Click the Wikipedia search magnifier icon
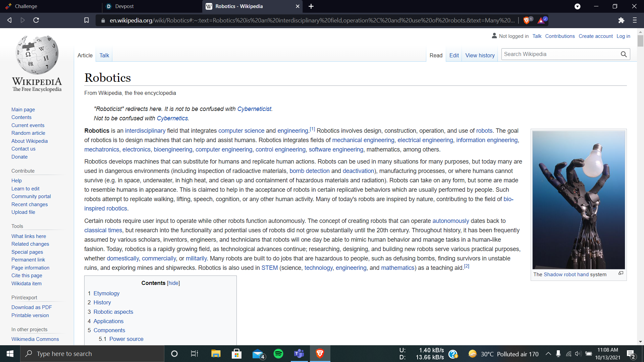Viewport: 644px width, 362px height. (624, 54)
